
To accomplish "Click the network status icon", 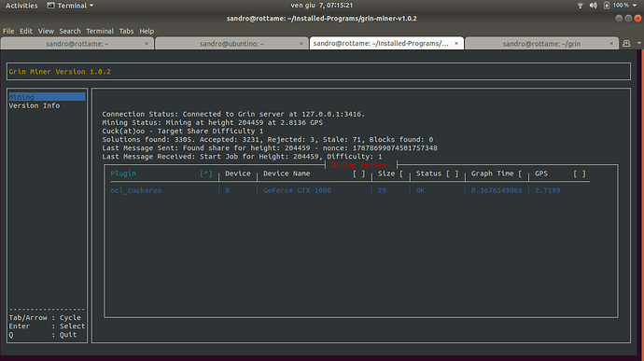I will [x=580, y=6].
